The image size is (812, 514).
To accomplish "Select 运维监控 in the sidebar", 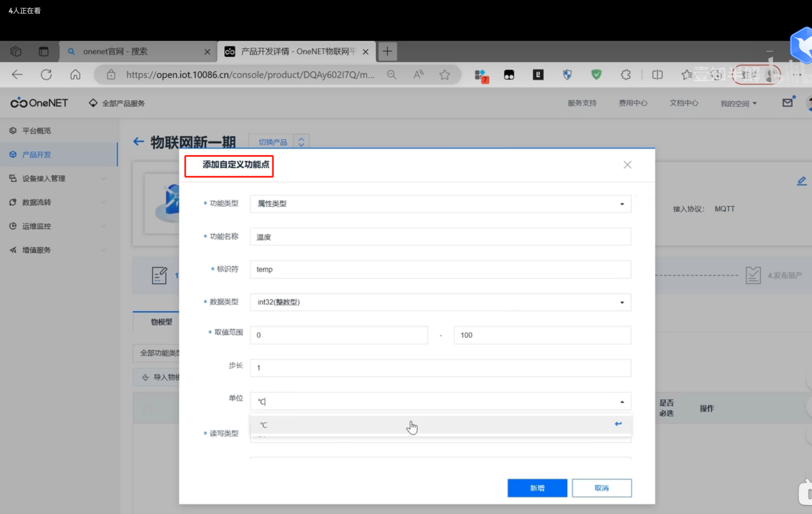I will (36, 226).
